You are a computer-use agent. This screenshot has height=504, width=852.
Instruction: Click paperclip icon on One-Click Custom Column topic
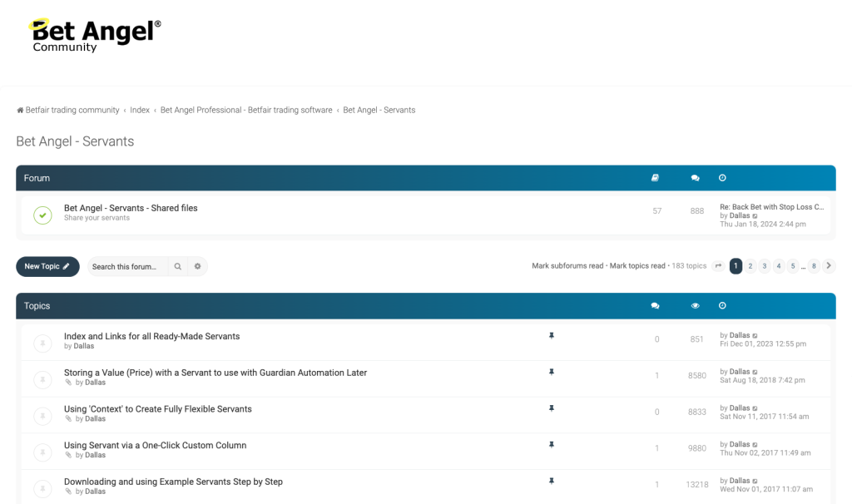[68, 455]
